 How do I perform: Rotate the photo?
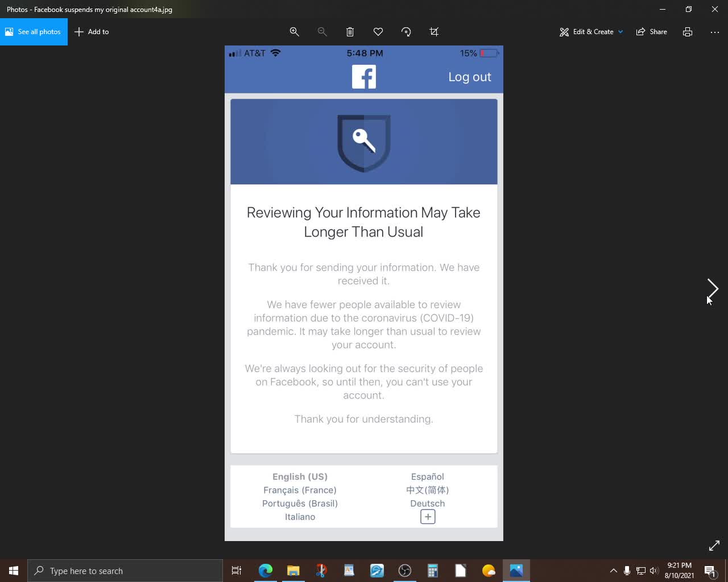[x=406, y=32]
